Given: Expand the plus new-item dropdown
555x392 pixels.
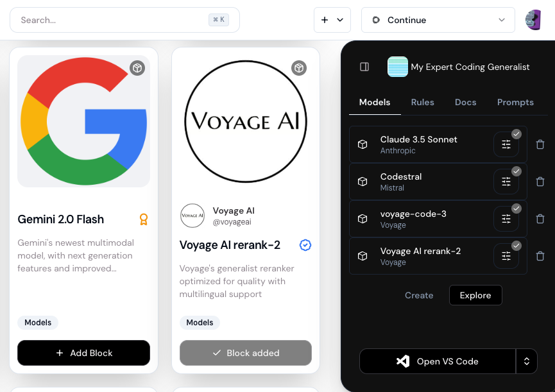Looking at the screenshot, I should coord(332,20).
